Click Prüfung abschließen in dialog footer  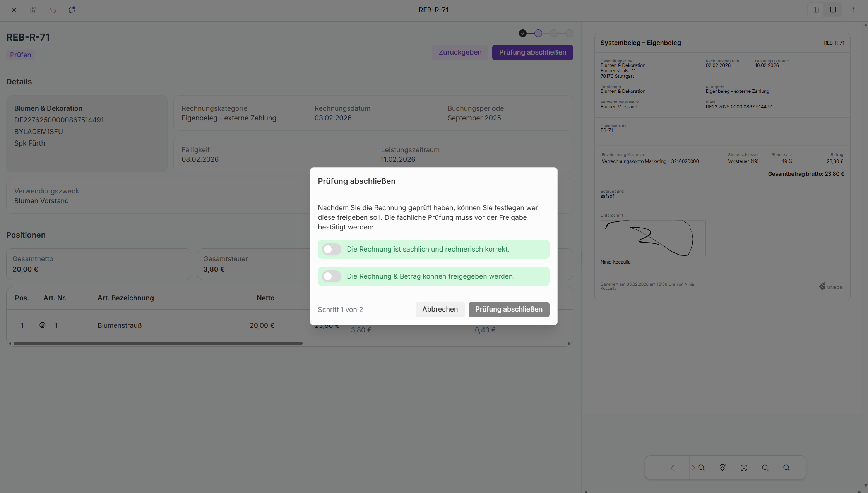[x=508, y=309]
